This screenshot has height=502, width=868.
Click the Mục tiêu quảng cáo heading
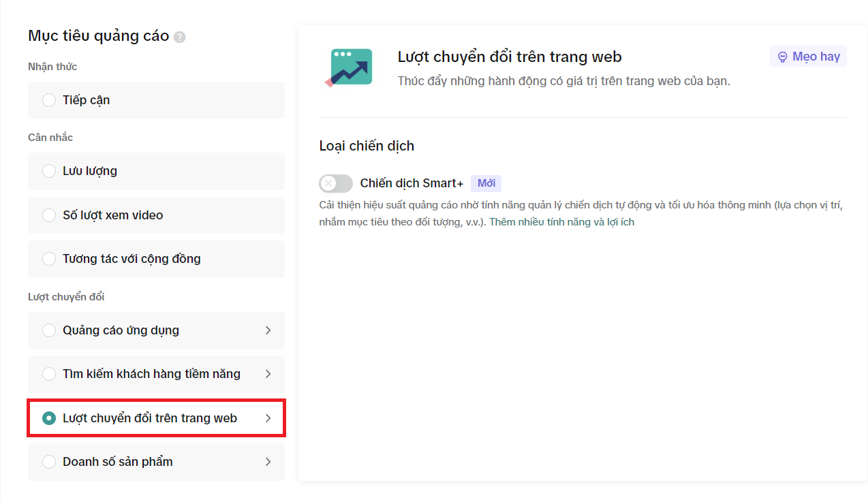pyautogui.click(x=98, y=36)
